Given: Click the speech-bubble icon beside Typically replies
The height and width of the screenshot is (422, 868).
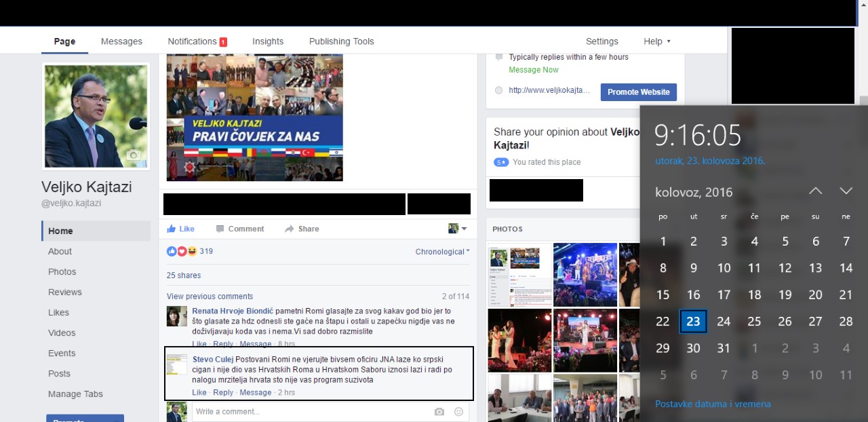Looking at the screenshot, I should 499,56.
